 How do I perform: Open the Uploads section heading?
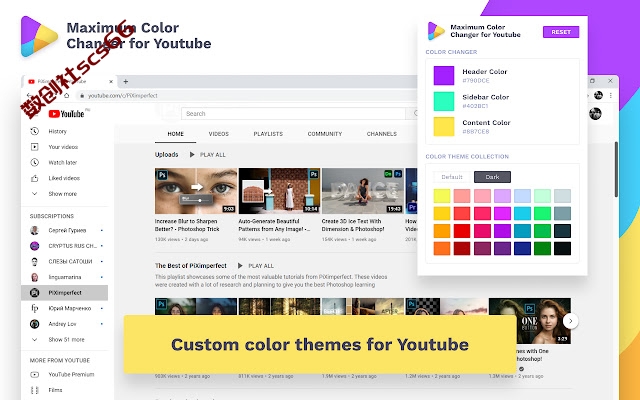[x=167, y=155]
